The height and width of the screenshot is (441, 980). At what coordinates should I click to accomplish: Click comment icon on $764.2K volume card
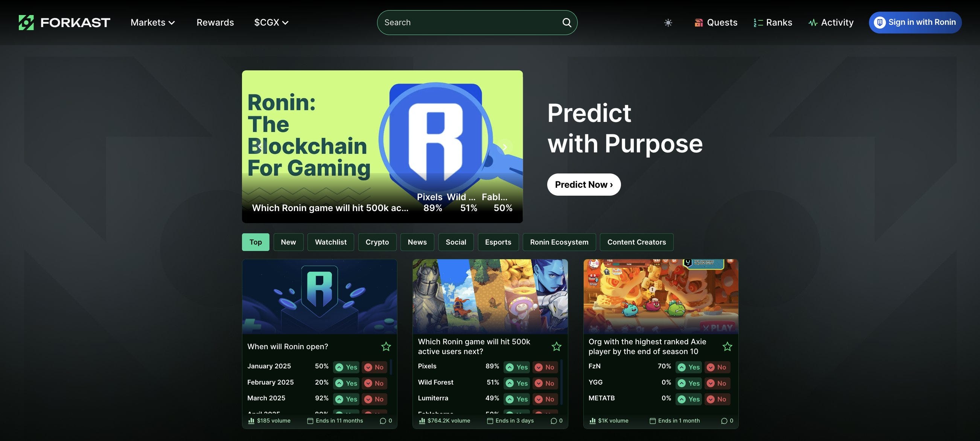pyautogui.click(x=554, y=420)
